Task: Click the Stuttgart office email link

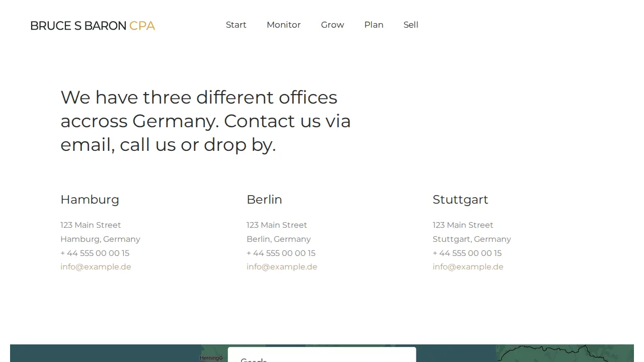Action: tap(468, 267)
